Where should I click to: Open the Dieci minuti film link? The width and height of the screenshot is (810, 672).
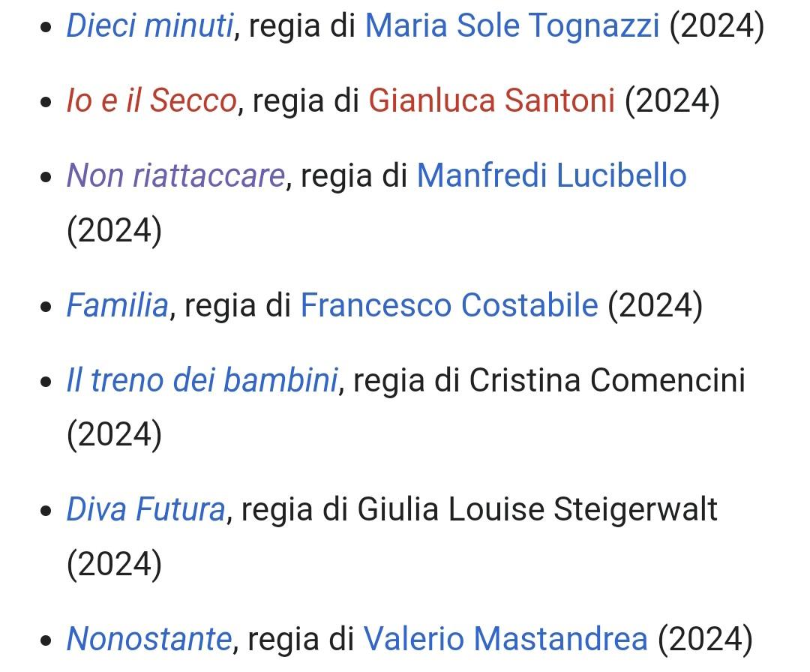tap(150, 25)
